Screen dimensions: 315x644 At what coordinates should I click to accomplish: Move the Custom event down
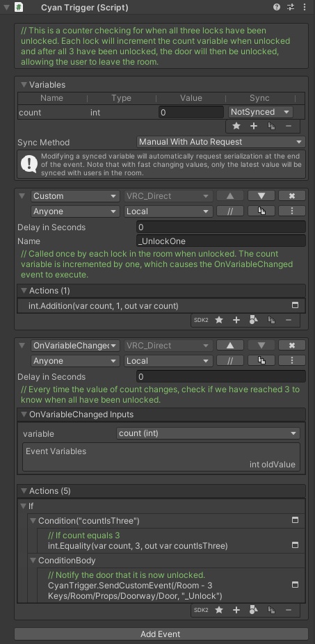[261, 196]
